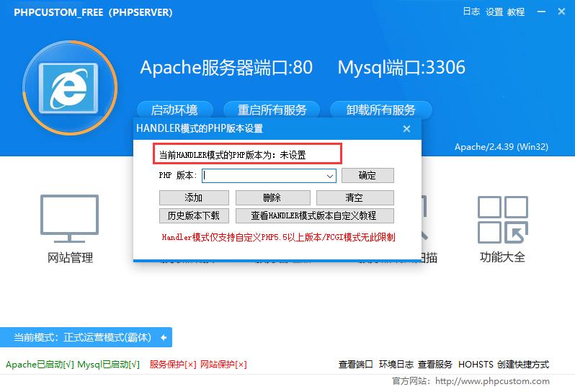Open 日志 menu item
Viewport: 575px width, 392px height.
471,12
